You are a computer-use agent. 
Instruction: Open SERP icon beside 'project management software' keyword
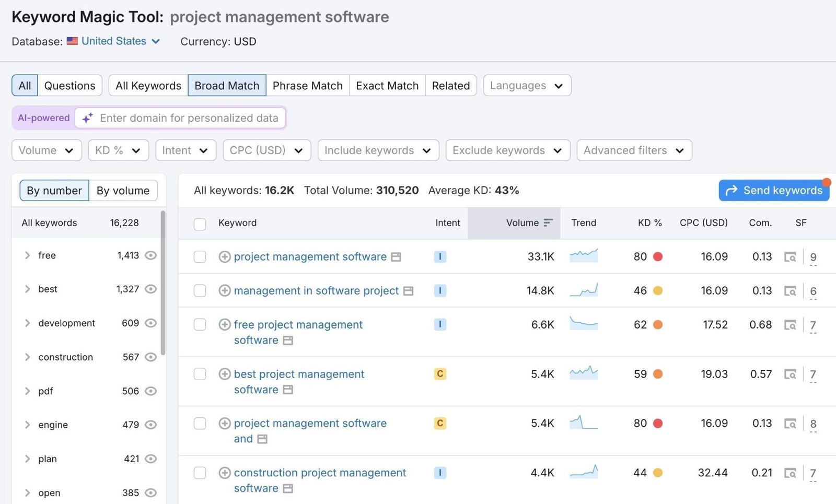click(x=397, y=257)
